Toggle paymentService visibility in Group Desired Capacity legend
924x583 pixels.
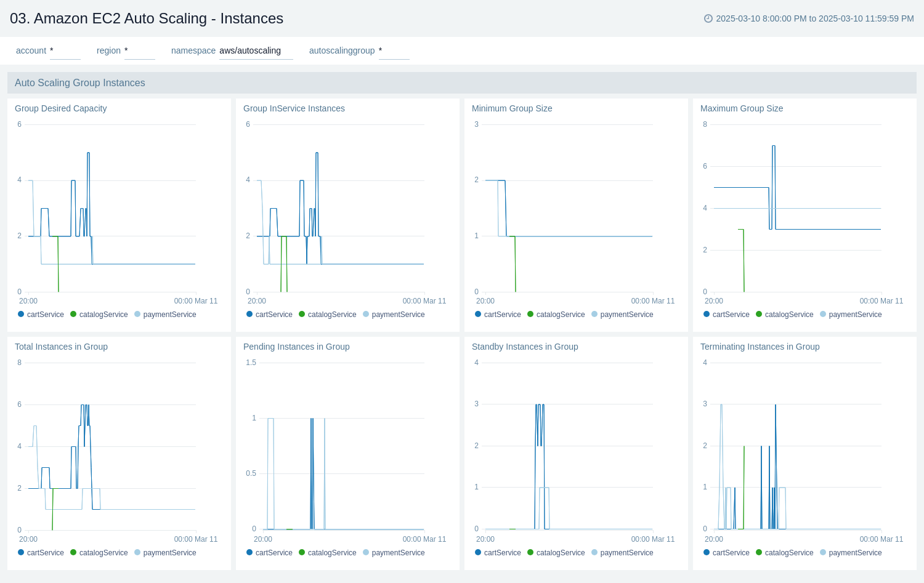click(137, 315)
